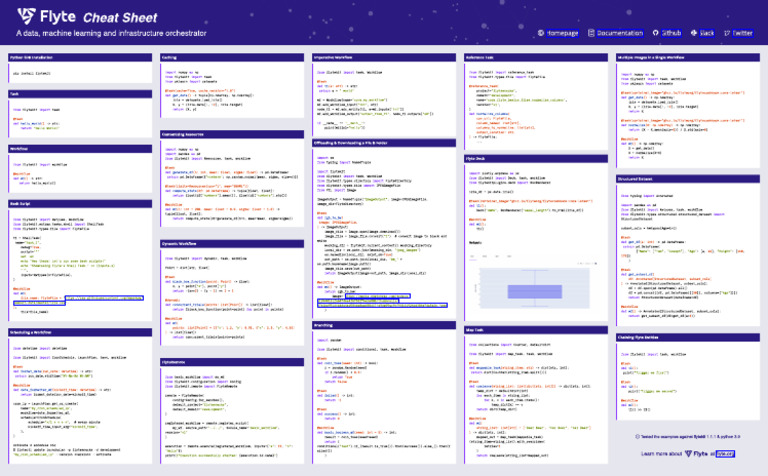
Task: Open the image URL in the Offloading example
Action: (382, 301)
